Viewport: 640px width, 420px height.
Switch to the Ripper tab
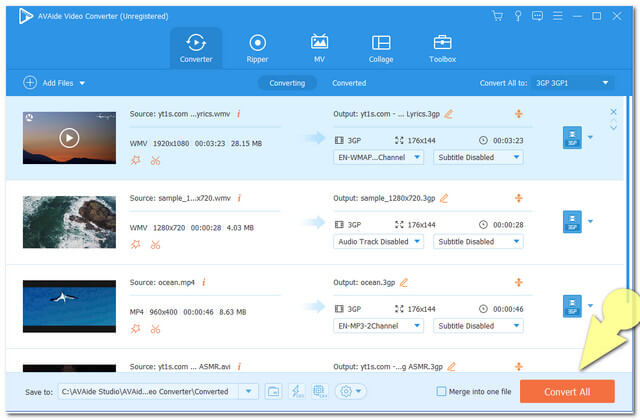click(x=257, y=48)
